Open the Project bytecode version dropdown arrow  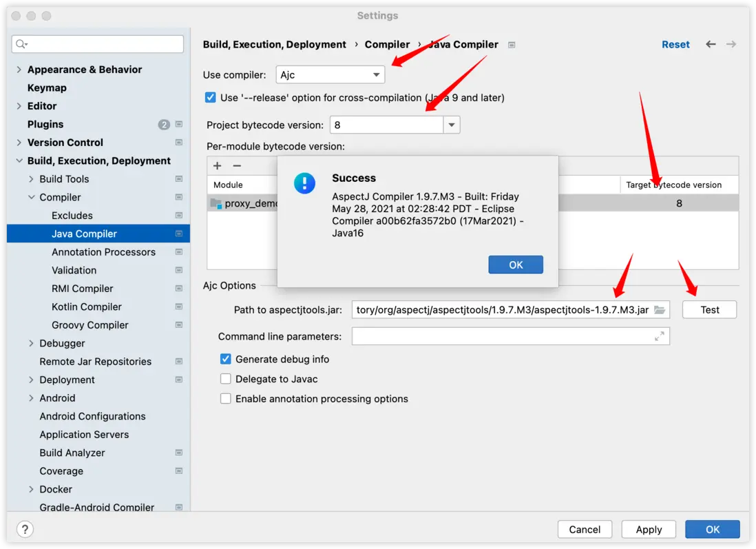pyautogui.click(x=452, y=125)
